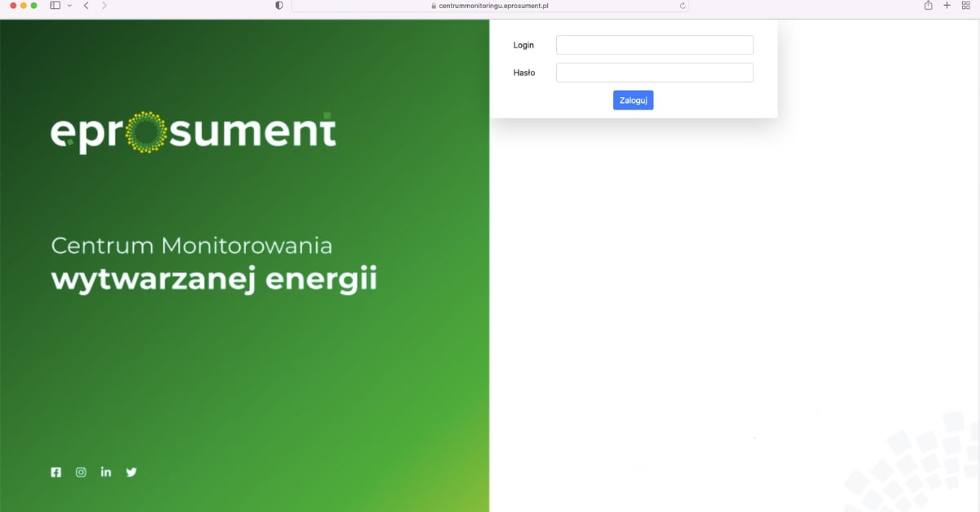980x512 pixels.
Task: Click the eprosument logo
Action: coord(193,132)
